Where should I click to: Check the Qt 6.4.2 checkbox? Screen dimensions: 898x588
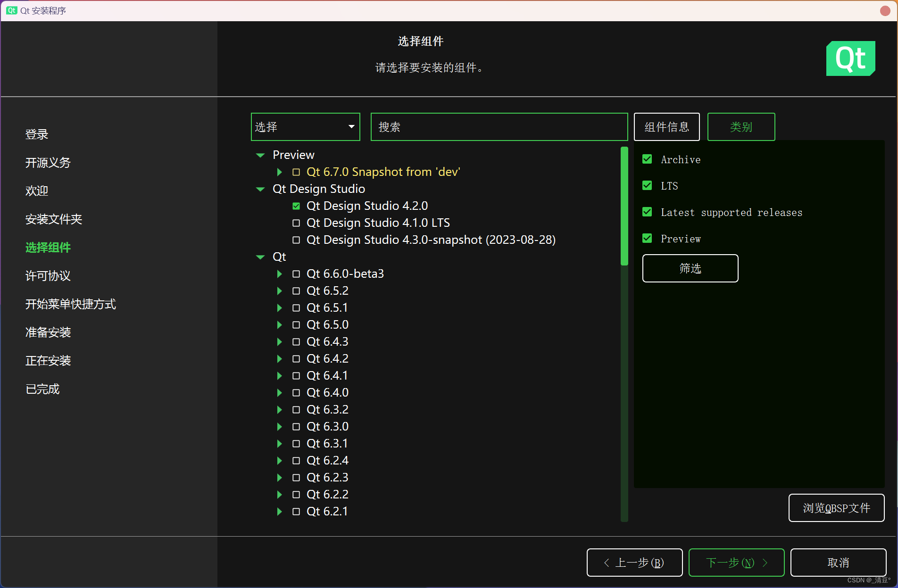click(296, 359)
